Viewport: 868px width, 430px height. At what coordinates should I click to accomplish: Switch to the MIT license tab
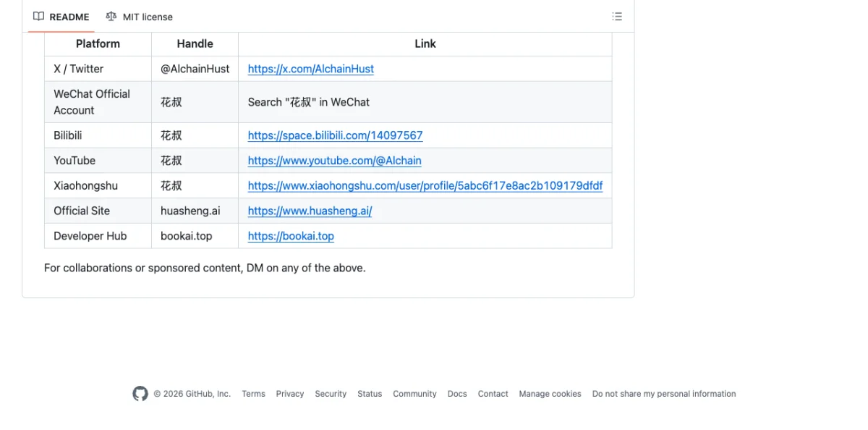point(140,17)
